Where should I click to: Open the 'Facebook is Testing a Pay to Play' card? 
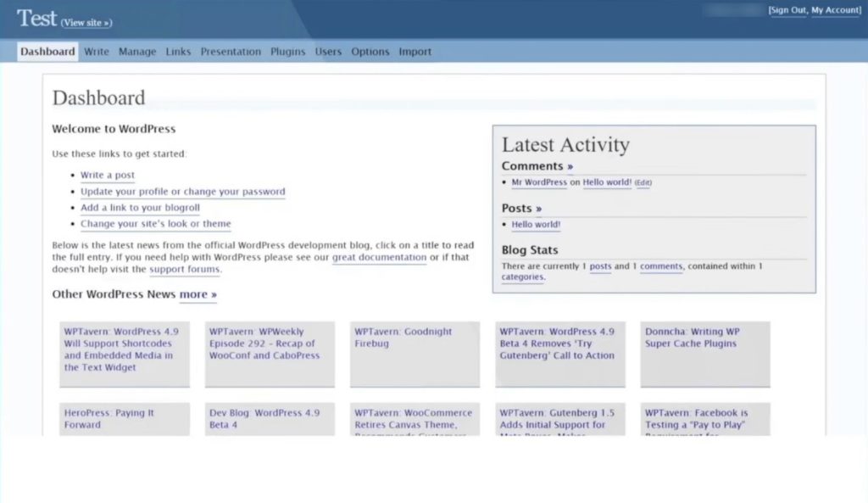tap(705, 419)
